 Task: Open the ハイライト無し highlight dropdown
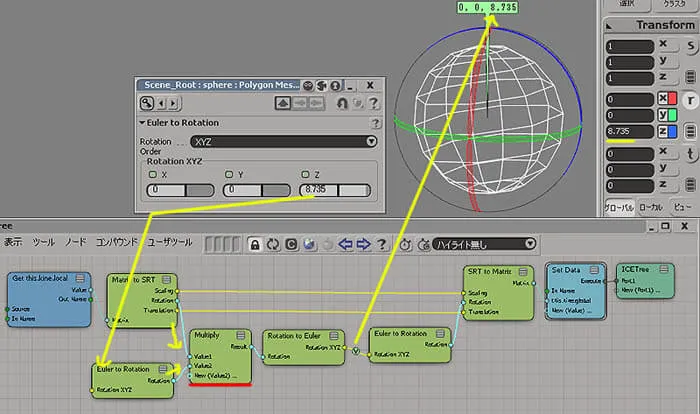click(484, 244)
